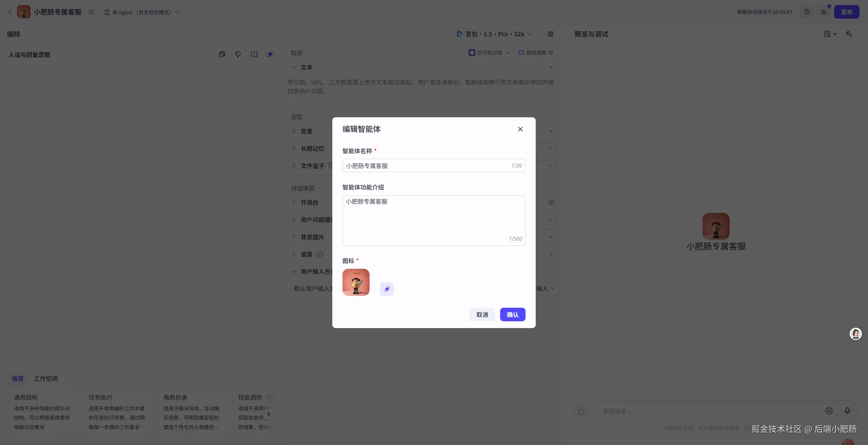
Task: Click the lightbulb icon in 人设与回复逻辑
Action: point(238,54)
